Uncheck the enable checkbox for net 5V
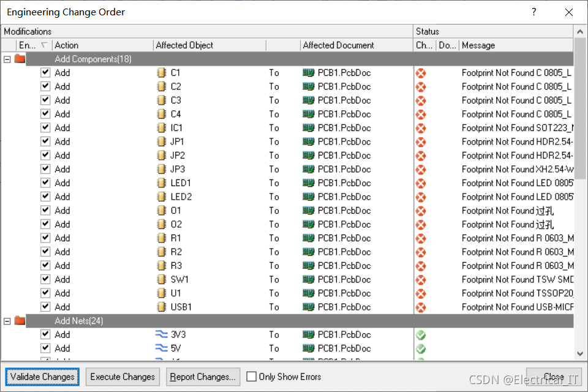This screenshot has height=392, width=588. 45,348
